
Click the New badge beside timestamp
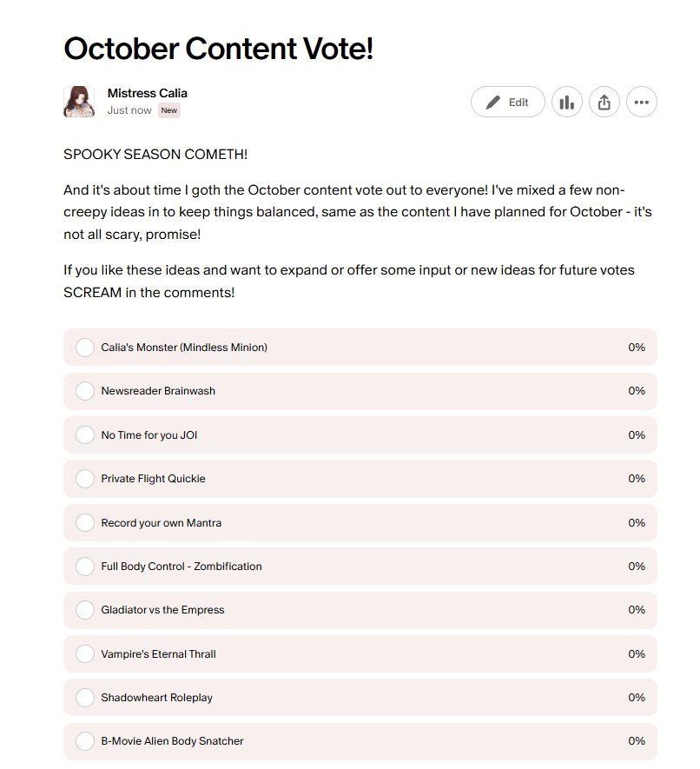(169, 110)
